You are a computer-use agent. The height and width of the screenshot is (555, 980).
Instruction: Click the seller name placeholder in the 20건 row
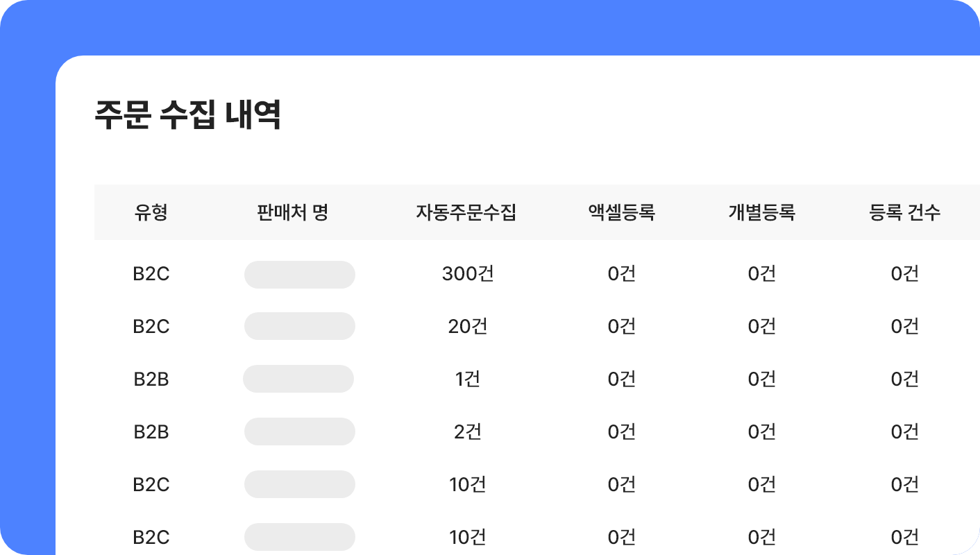300,326
